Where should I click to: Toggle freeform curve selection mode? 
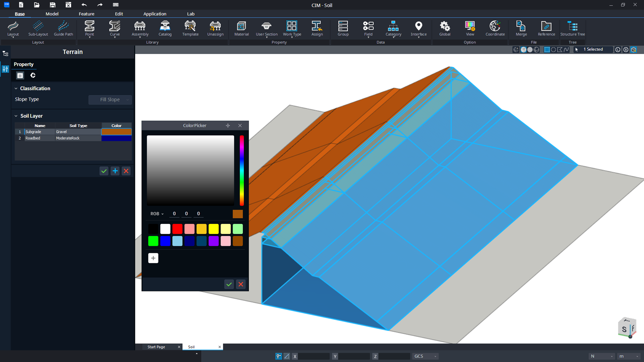tap(566, 50)
